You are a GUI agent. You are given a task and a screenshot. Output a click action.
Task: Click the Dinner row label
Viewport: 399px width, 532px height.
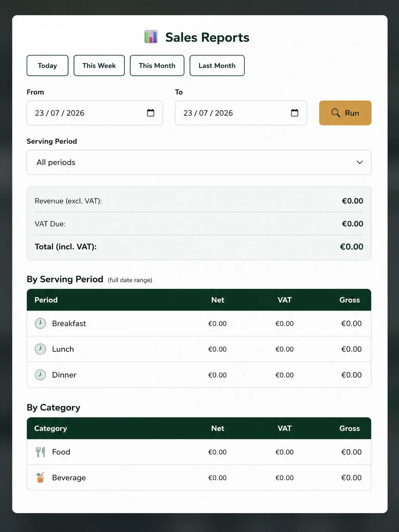point(64,375)
